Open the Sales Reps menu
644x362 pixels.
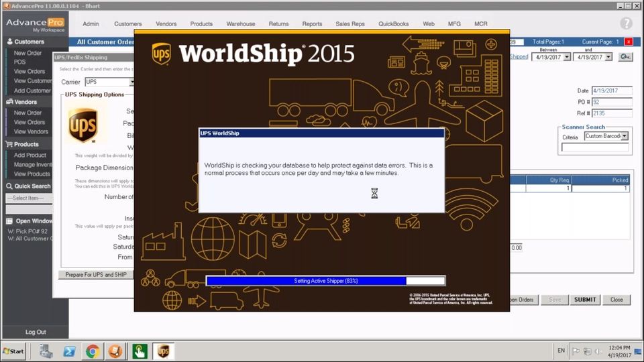[350, 24]
